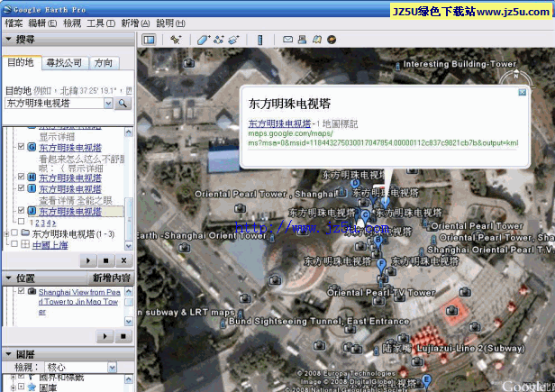Open the 檢視 核心 dropdown
Screen dimensions: 555x392
pos(112,368)
